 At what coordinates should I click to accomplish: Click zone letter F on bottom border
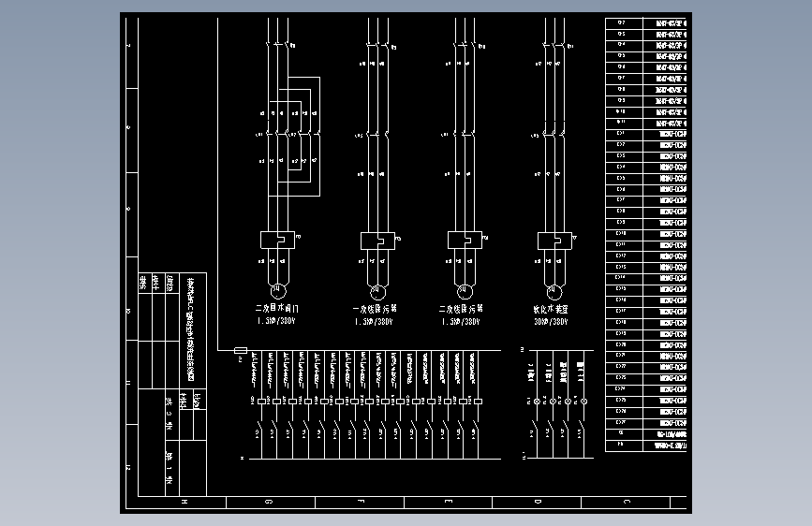tap(361, 502)
